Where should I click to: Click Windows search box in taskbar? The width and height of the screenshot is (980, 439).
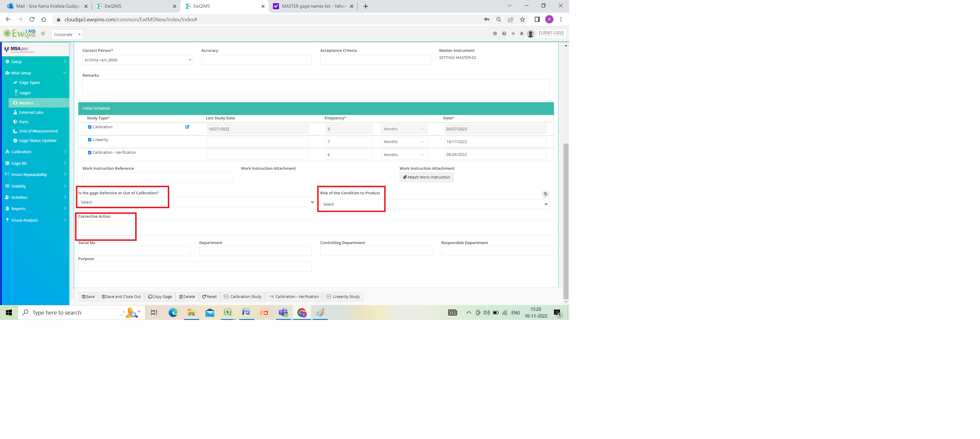(x=82, y=313)
